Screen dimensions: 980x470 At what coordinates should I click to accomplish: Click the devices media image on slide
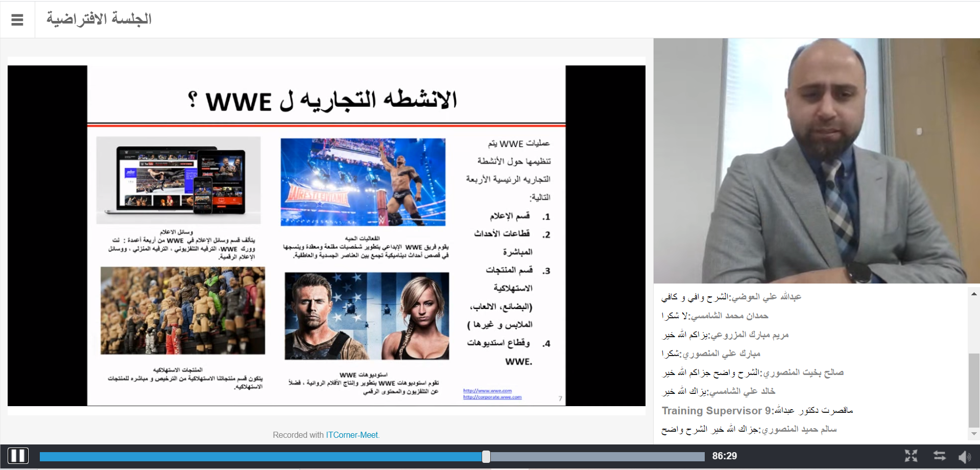[x=179, y=180]
